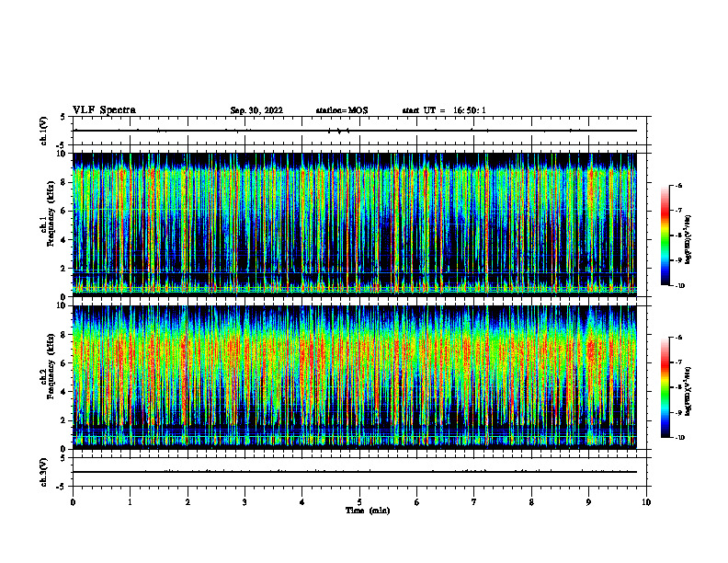Click time axis tick label "10" at bottom right

646,502
